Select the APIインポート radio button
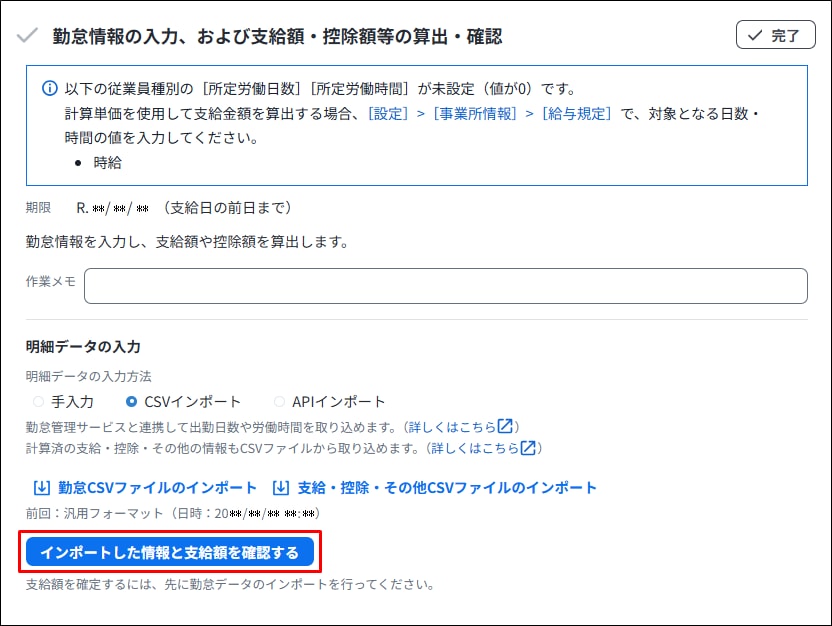The height and width of the screenshot is (626, 832). click(279, 402)
